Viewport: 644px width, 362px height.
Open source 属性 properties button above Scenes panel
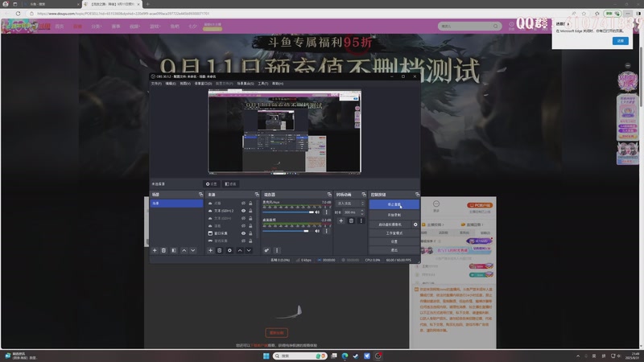[211, 184]
